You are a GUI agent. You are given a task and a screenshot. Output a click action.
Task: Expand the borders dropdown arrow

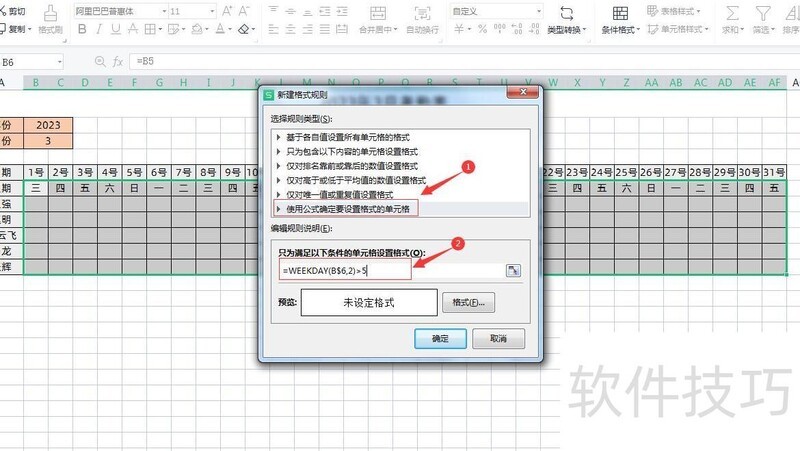[160, 29]
